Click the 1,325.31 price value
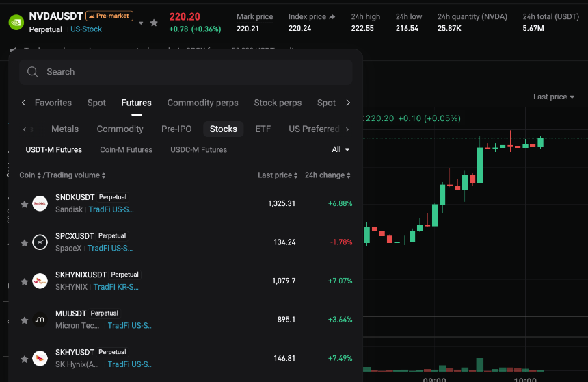The width and height of the screenshot is (588, 382). pyautogui.click(x=282, y=203)
